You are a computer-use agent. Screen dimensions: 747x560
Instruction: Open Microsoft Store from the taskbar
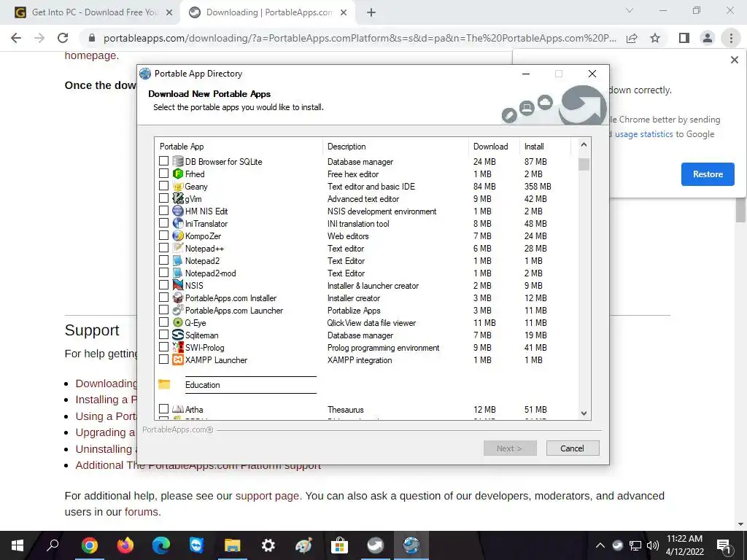tap(340, 545)
